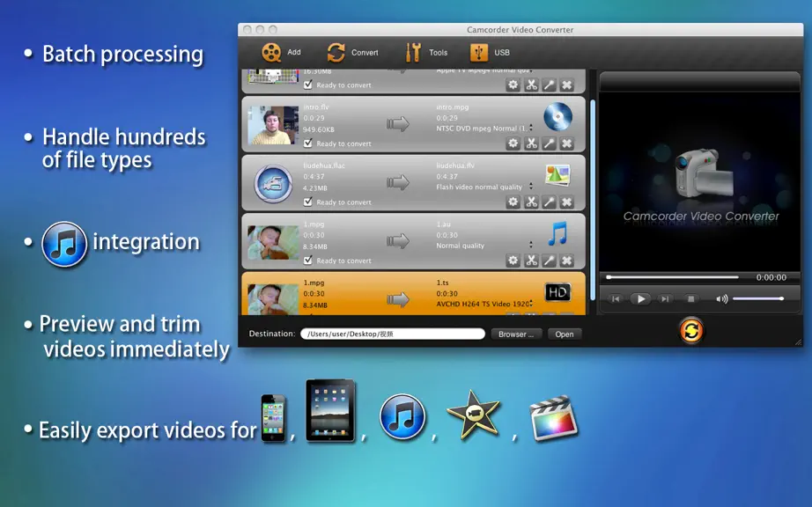Uncheck Ready to convert for liudehua.flac

pyautogui.click(x=308, y=202)
